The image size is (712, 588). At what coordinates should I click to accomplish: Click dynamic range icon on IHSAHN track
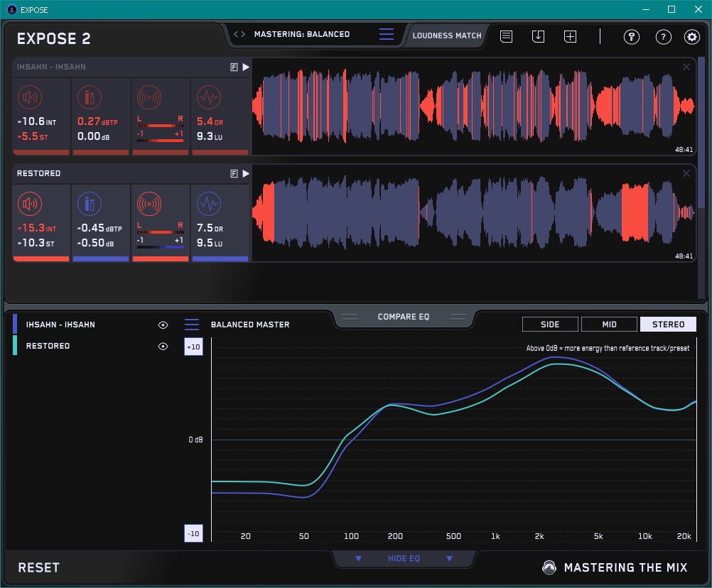click(x=208, y=97)
